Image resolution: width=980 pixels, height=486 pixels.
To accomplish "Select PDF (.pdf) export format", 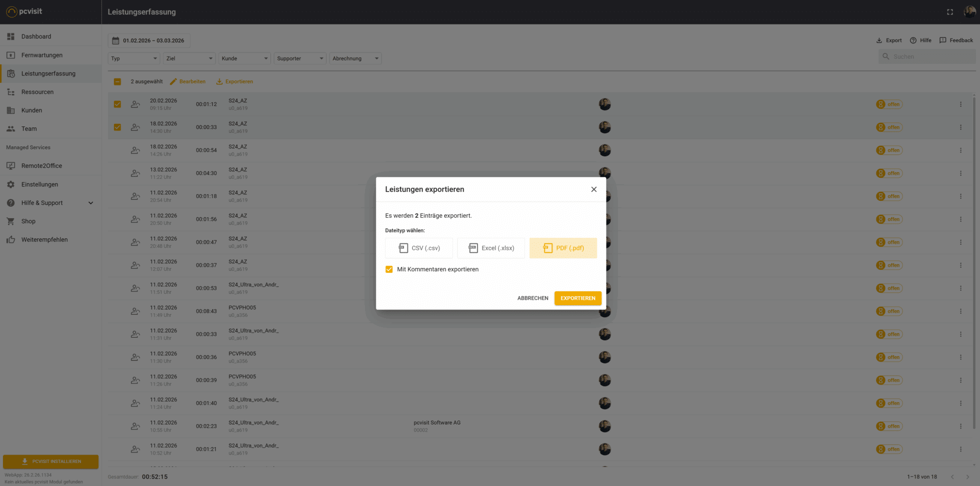I will [563, 248].
